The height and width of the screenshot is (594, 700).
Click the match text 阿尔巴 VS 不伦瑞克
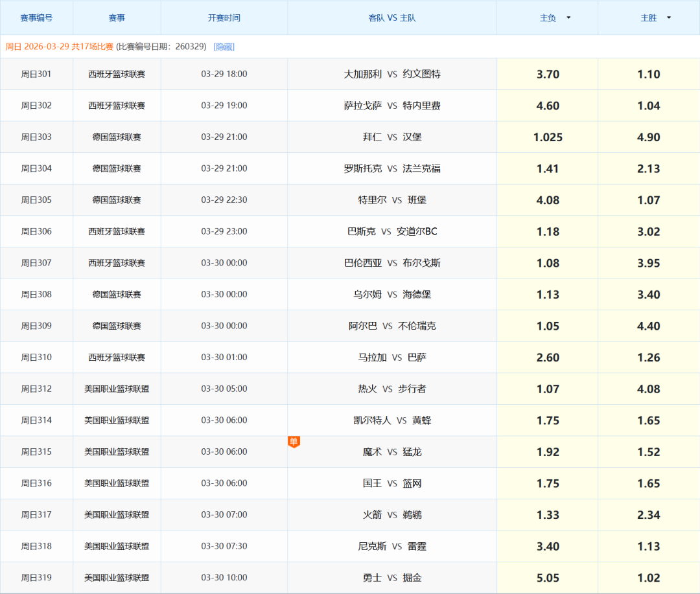pyautogui.click(x=392, y=326)
